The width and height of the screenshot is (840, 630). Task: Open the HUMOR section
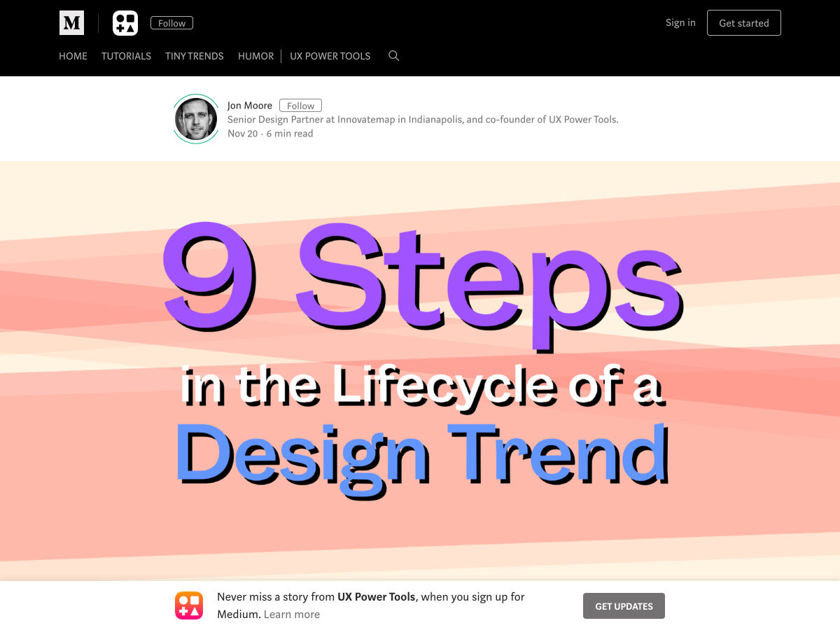pos(255,56)
